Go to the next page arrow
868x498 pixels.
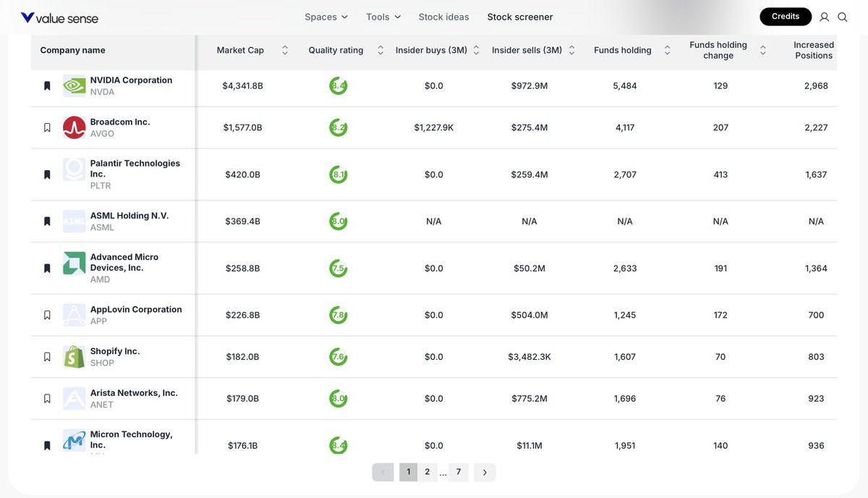(x=485, y=472)
